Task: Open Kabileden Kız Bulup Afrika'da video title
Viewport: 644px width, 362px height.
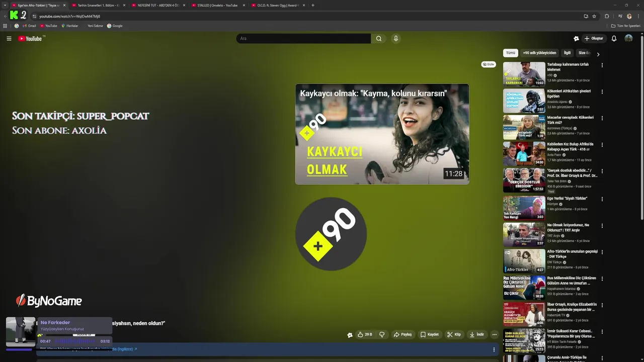Action: click(x=571, y=146)
